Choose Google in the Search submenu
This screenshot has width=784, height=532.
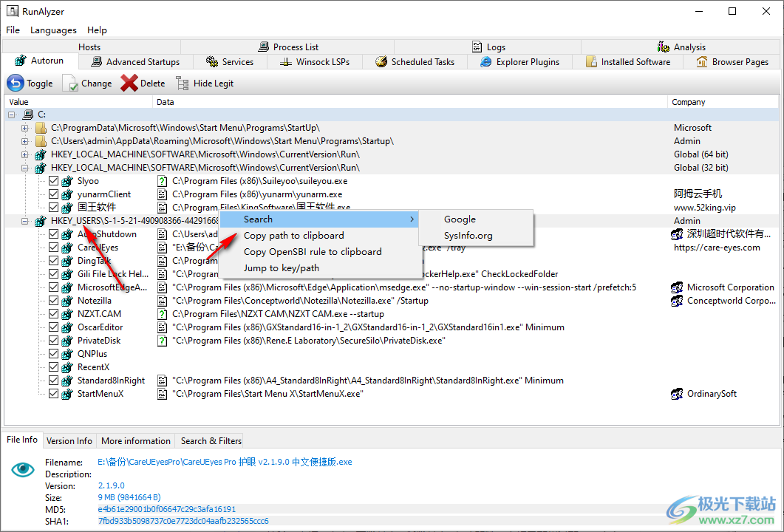(x=476, y=219)
